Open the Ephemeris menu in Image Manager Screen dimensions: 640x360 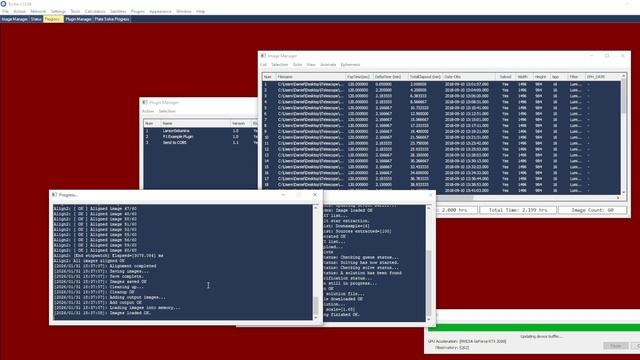pyautogui.click(x=350, y=64)
